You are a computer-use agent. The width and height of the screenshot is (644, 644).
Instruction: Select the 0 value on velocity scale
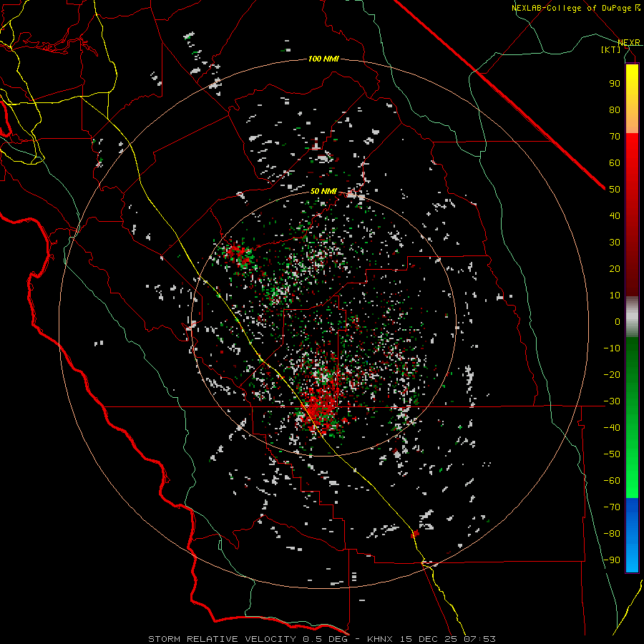[618, 321]
